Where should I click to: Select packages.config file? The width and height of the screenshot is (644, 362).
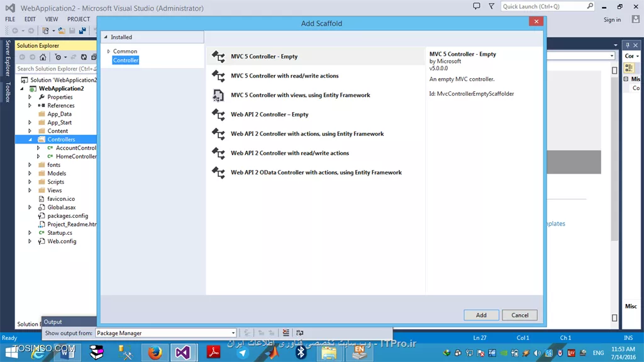67,215
